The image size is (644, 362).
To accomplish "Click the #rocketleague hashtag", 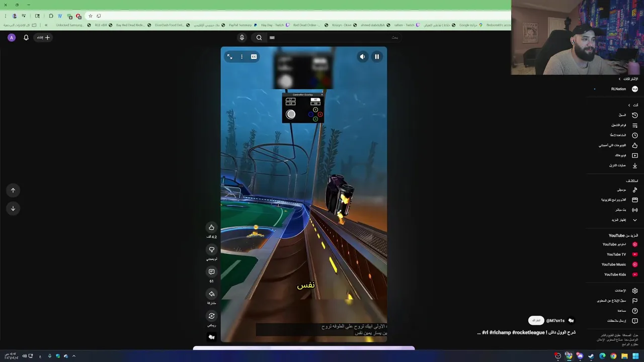I will [x=528, y=332].
